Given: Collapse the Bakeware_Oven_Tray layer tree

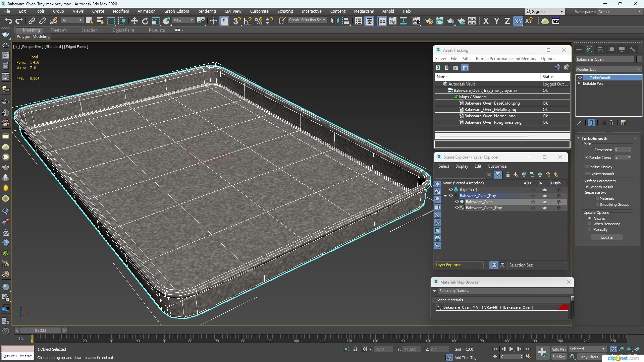Looking at the screenshot, I should coord(445,196).
